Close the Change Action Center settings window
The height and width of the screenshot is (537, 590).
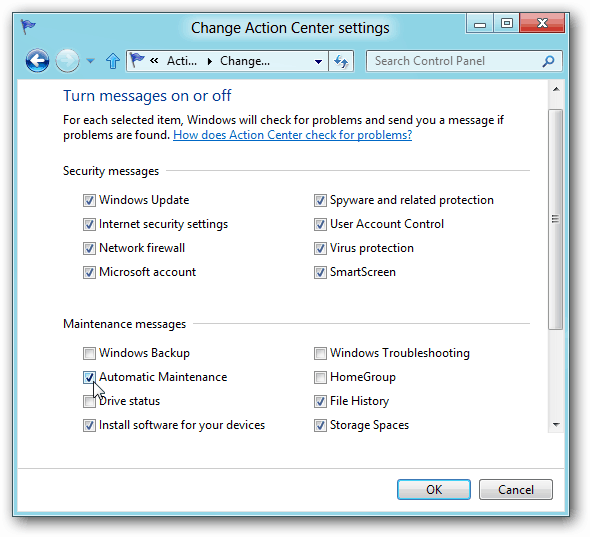[x=542, y=24]
